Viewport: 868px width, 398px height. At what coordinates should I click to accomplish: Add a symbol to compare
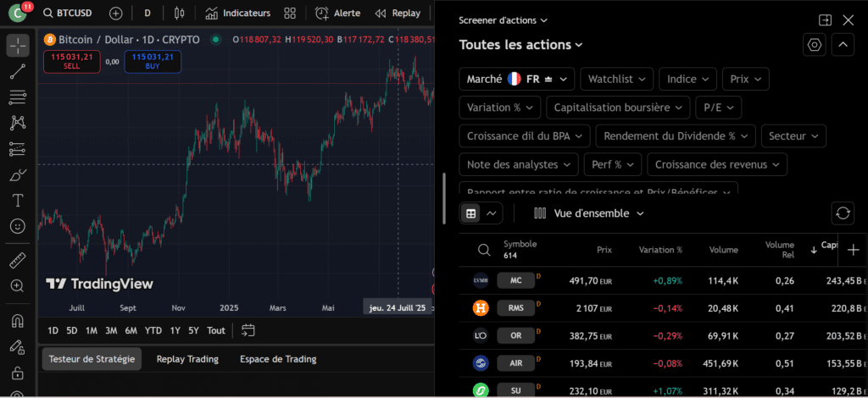[x=115, y=14]
